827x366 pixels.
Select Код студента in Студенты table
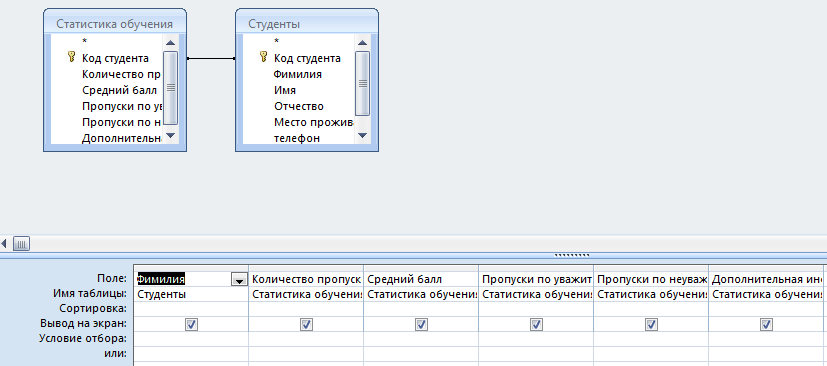pos(307,58)
